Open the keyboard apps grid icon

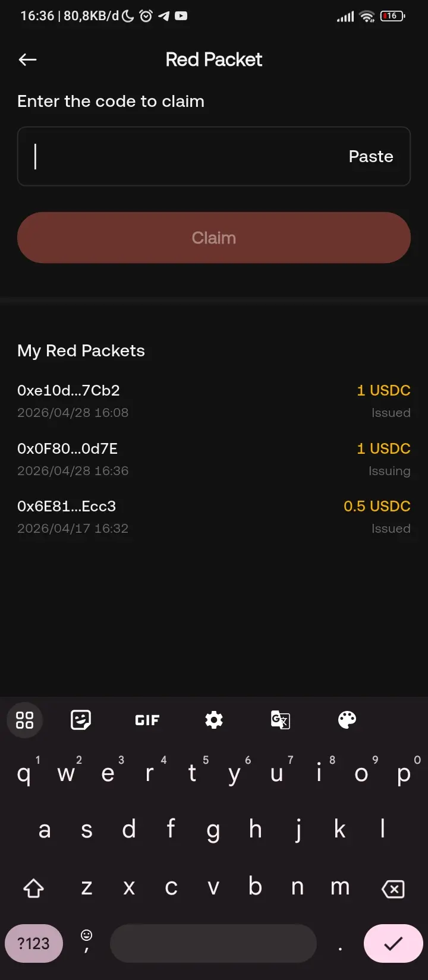click(x=24, y=720)
